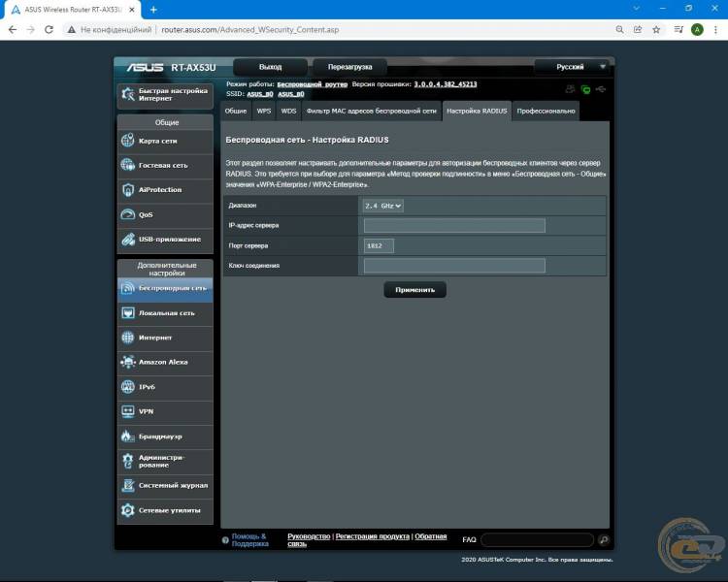Select the Настройка RADIUS tab
Viewport: 728px width, 582px height.
[x=477, y=111]
